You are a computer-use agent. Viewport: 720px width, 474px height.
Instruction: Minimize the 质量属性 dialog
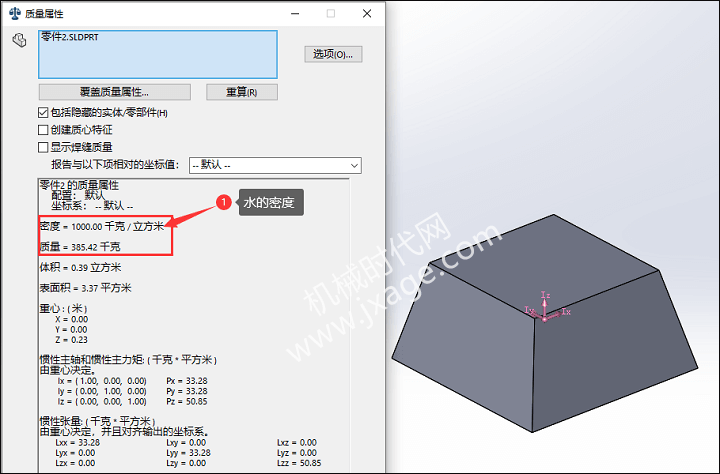[x=295, y=14]
